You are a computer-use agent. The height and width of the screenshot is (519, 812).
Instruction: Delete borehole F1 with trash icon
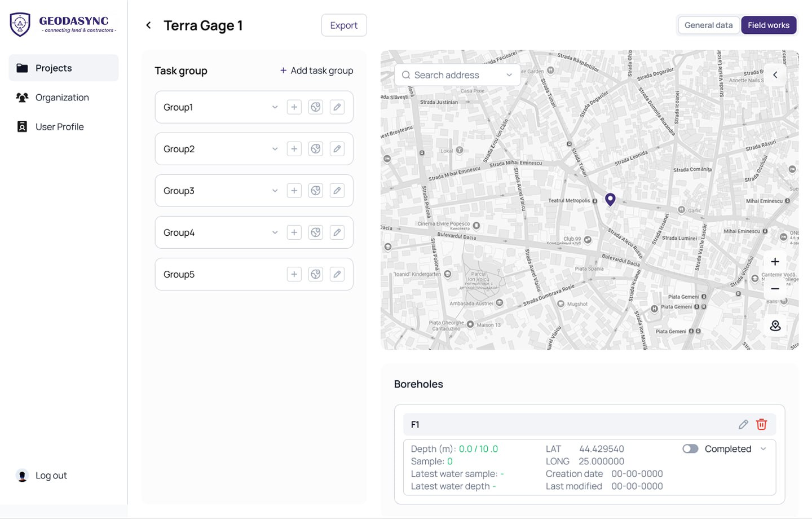click(x=761, y=425)
